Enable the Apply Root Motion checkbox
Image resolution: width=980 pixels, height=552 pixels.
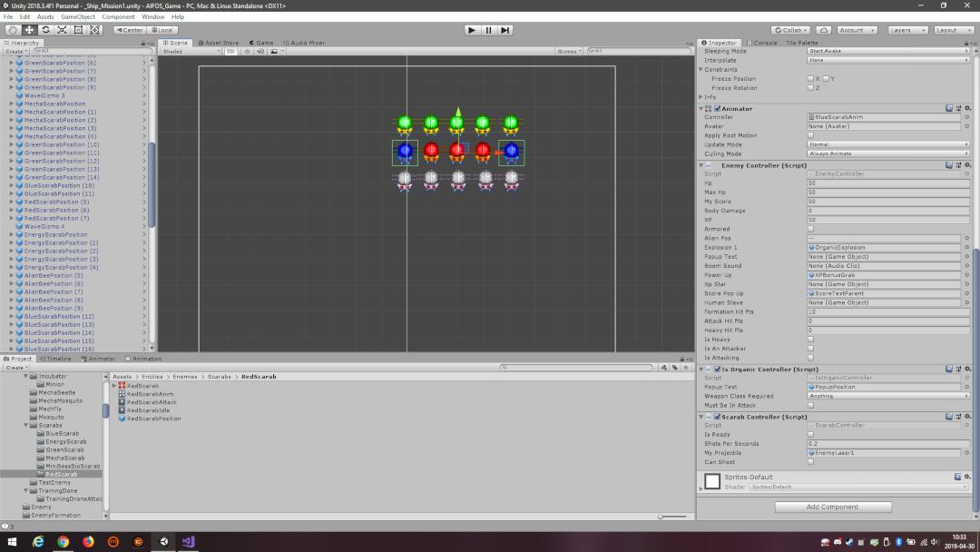pos(810,135)
